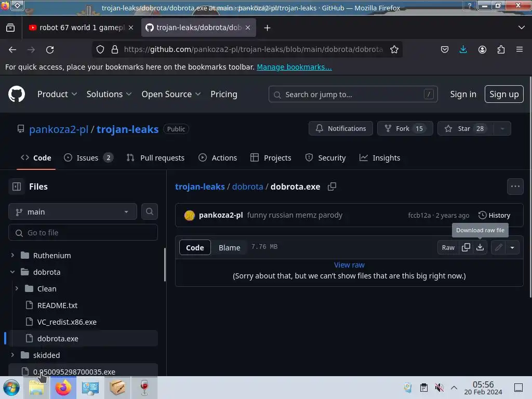Open Firefox account icon
The image size is (532, 399).
(x=482, y=49)
